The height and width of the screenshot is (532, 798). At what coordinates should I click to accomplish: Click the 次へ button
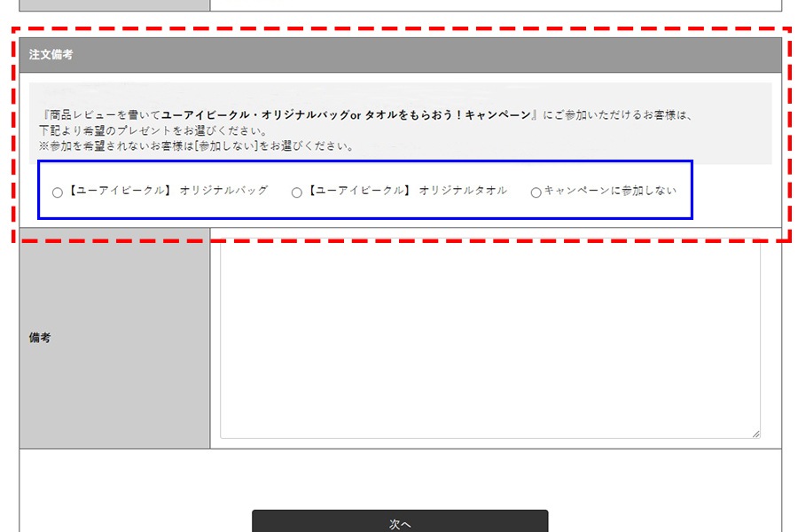[x=400, y=521]
